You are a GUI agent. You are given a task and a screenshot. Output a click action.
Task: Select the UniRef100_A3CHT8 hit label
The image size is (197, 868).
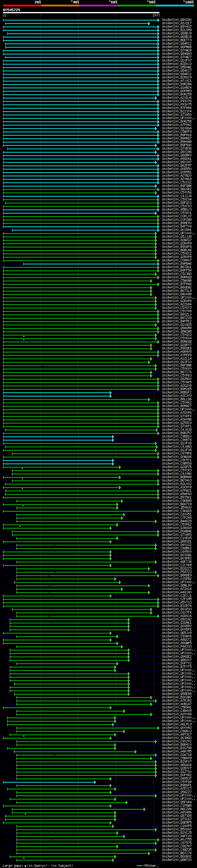177,487
